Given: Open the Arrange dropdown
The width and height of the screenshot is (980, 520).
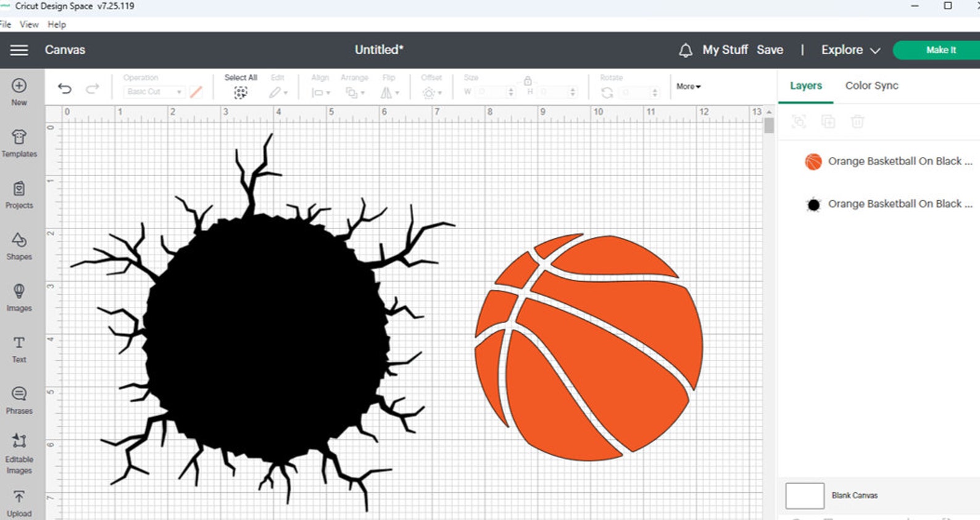Looking at the screenshot, I should click(x=355, y=93).
